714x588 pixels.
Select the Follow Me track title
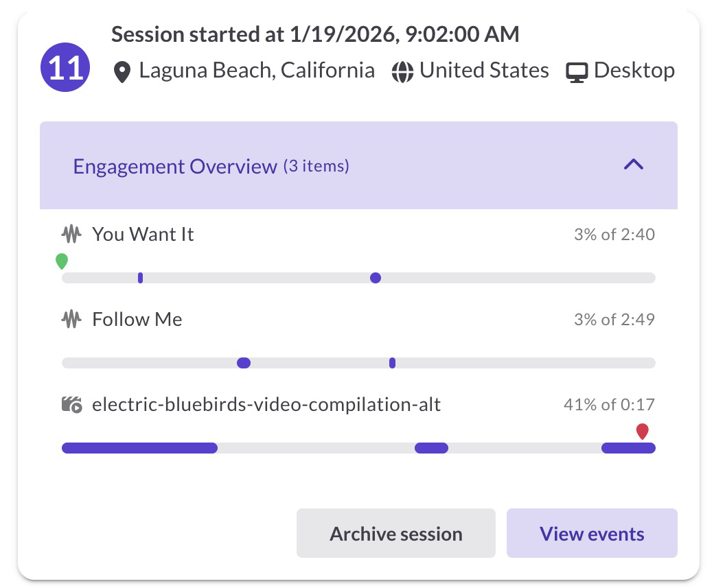coord(137,319)
